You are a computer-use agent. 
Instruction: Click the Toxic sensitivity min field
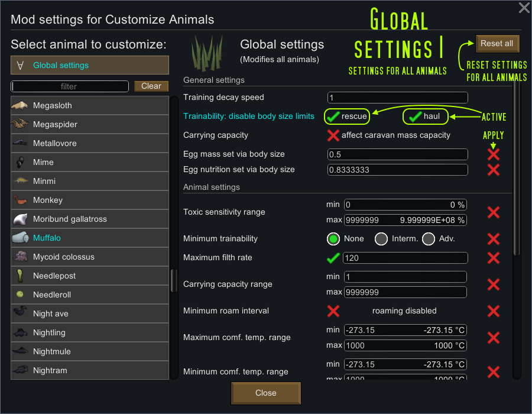pyautogui.click(x=406, y=205)
